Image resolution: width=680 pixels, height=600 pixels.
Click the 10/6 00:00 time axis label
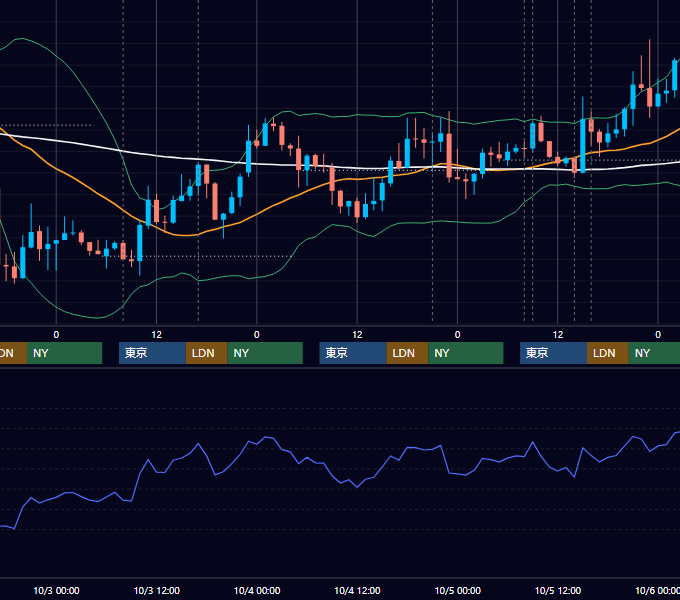coord(657,590)
